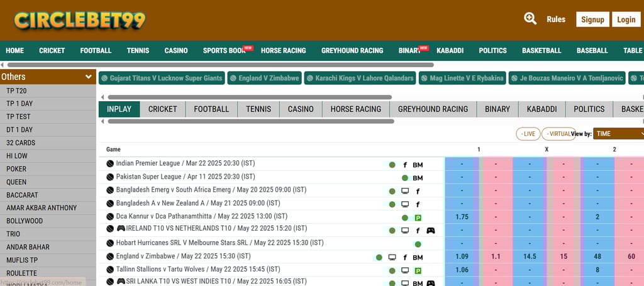Click the fancy 'f' icon for Bangladesh Emerg match
644x286 pixels.
click(418, 191)
